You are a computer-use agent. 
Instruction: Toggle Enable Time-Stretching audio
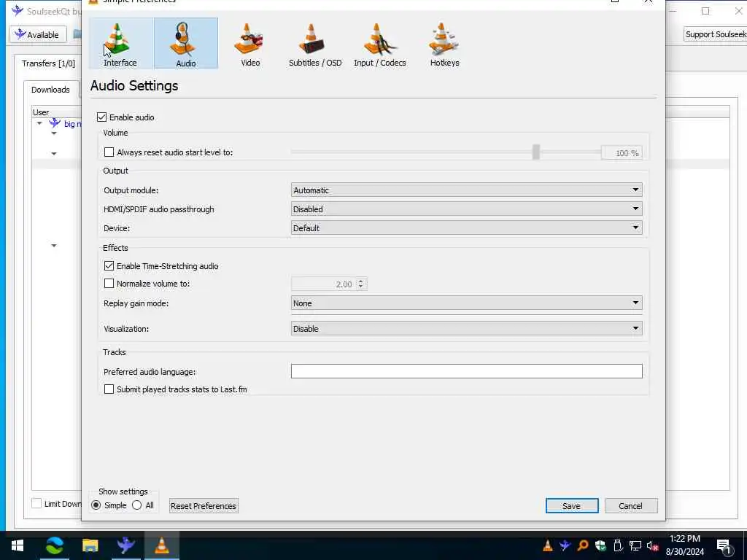[109, 265]
